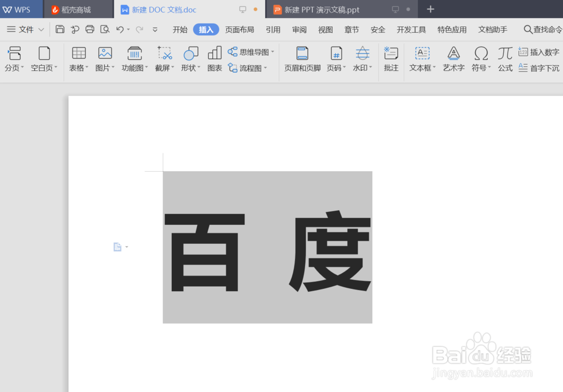The height and width of the screenshot is (392, 563).
Task: Open the 安全 security tab
Action: pyautogui.click(x=378, y=29)
